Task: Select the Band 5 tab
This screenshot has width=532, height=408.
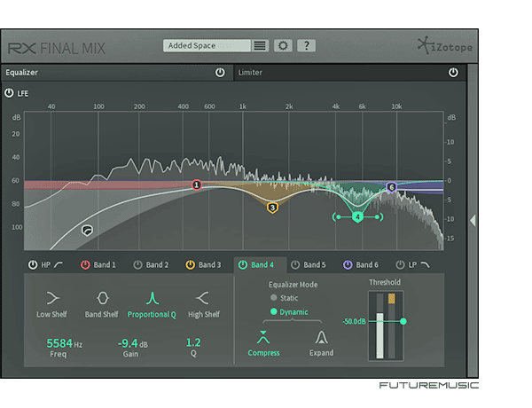Action: (315, 265)
